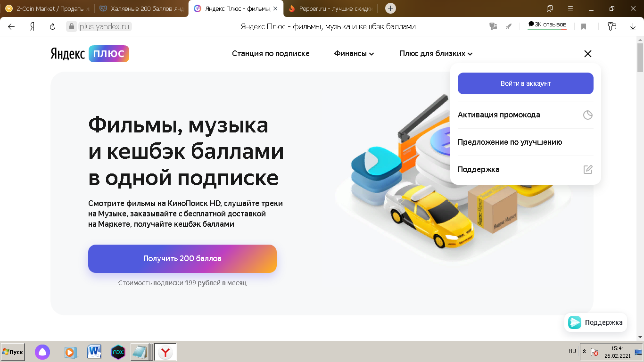Launch Nox player from the taskbar
The image size is (644, 362).
tap(118, 352)
